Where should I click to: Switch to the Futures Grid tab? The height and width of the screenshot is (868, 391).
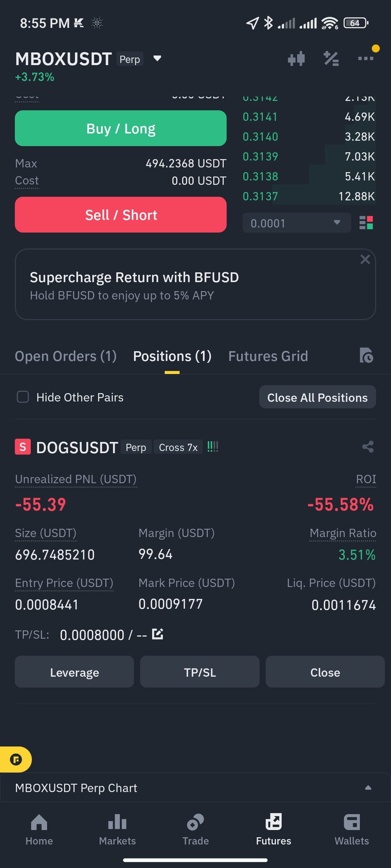tap(268, 356)
